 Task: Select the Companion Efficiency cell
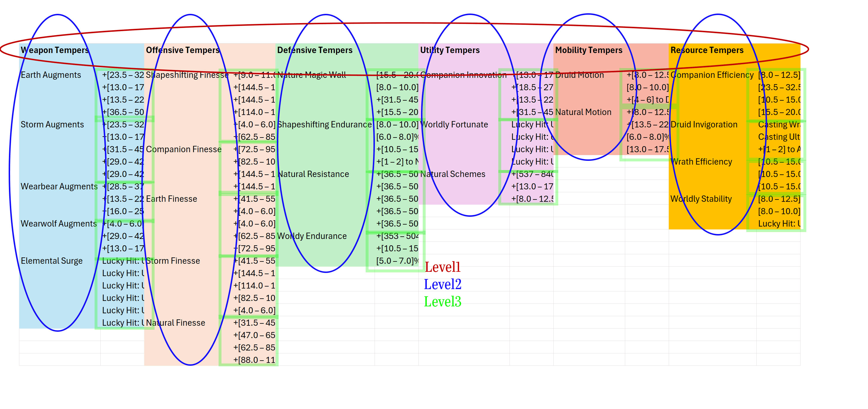[712, 75]
